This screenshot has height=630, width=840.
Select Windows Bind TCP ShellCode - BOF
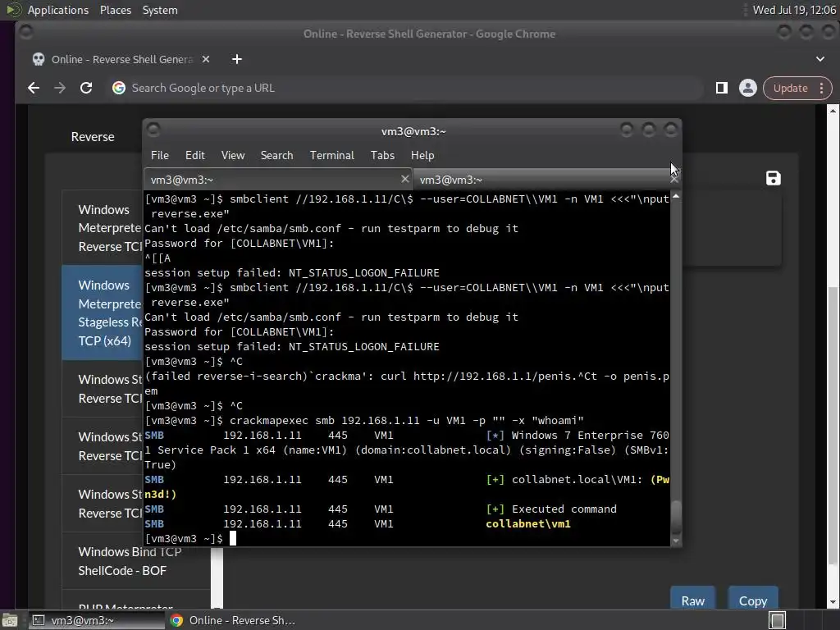click(137, 561)
